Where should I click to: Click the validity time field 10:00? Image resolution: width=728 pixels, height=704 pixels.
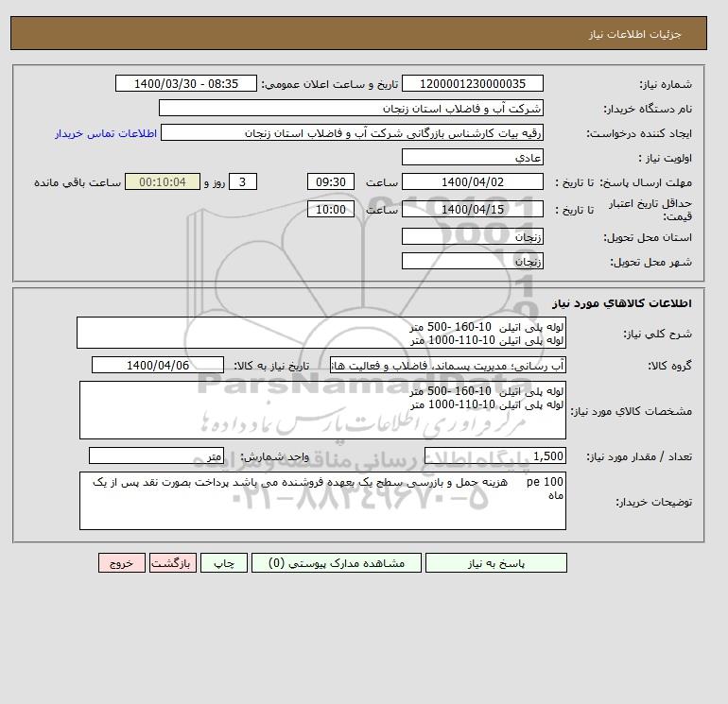point(331,209)
